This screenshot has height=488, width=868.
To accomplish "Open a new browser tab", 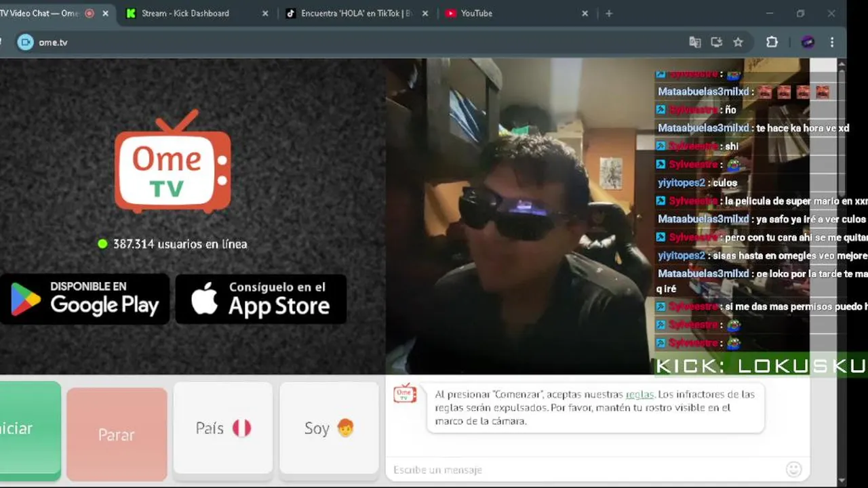I will click(x=609, y=13).
